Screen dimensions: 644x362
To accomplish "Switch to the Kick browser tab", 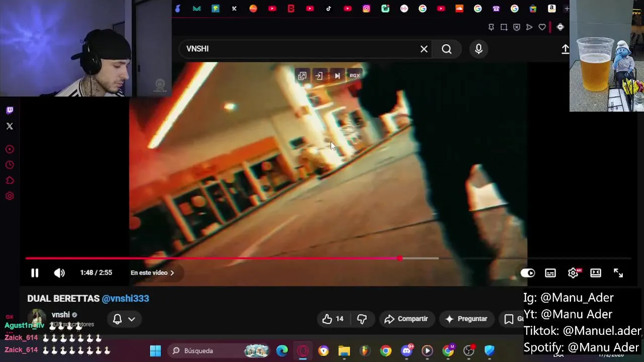I will pos(234,9).
